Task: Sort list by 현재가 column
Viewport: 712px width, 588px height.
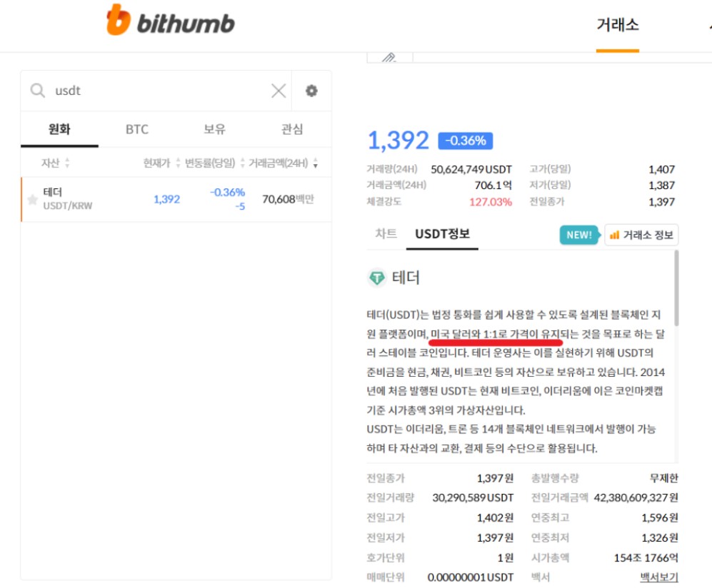Action: click(x=161, y=163)
